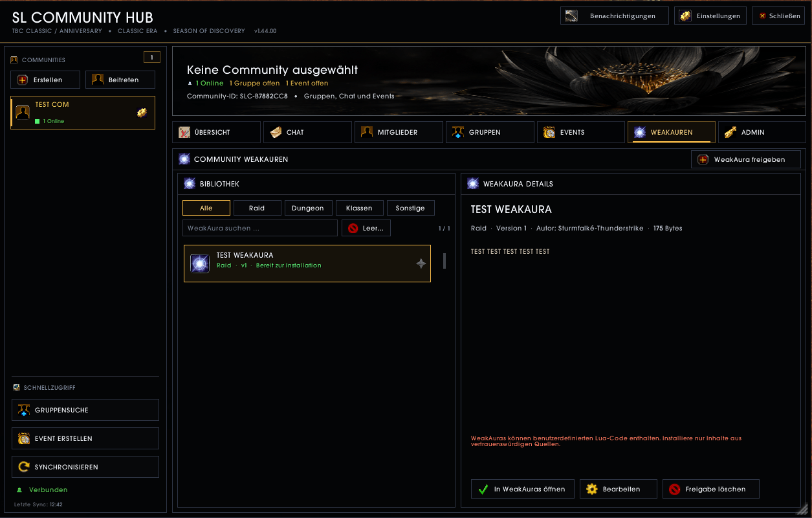Filter library by Klassen
This screenshot has width=812, height=518.
point(360,208)
